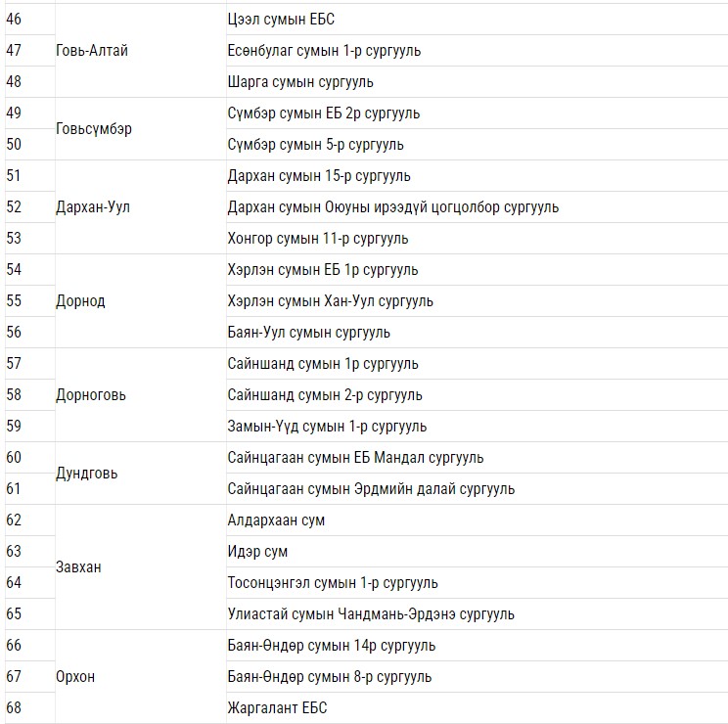The height and width of the screenshot is (724, 728).
Task: Click the Дархан-Уул province cell
Action: [93, 207]
